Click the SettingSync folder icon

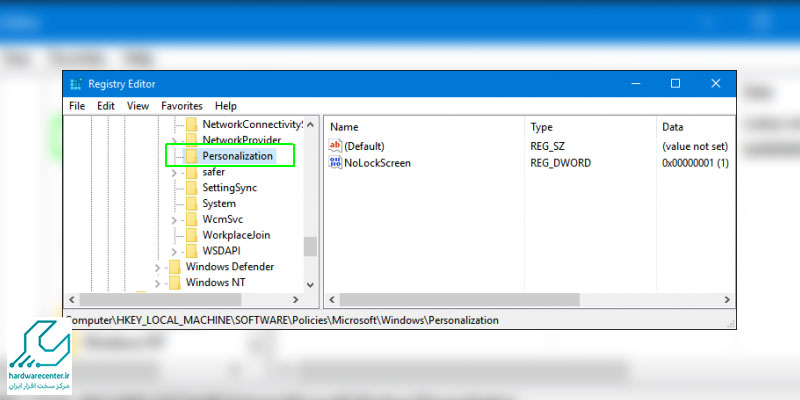click(191, 188)
